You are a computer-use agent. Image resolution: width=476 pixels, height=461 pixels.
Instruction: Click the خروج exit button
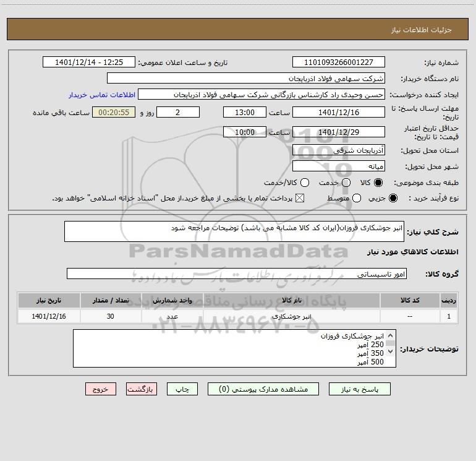point(101,389)
